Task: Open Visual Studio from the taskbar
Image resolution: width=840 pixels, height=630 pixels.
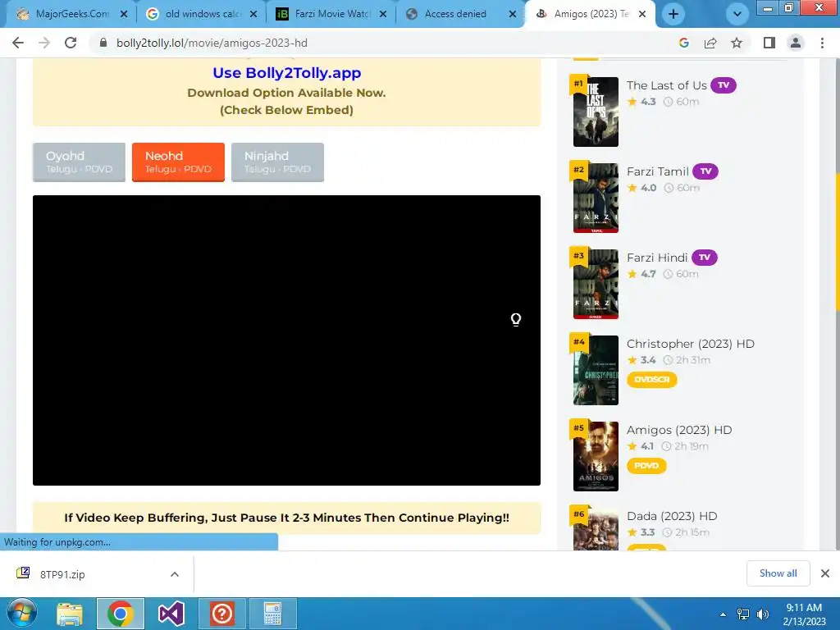Action: [171, 614]
